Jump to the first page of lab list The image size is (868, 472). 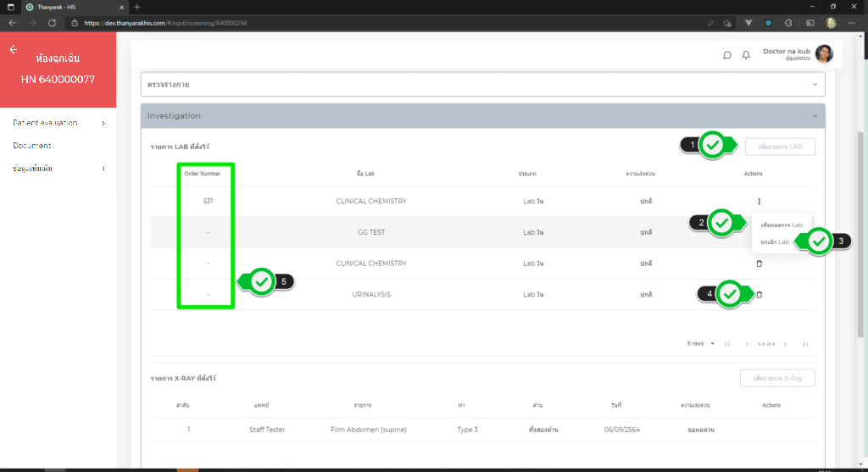coord(727,344)
